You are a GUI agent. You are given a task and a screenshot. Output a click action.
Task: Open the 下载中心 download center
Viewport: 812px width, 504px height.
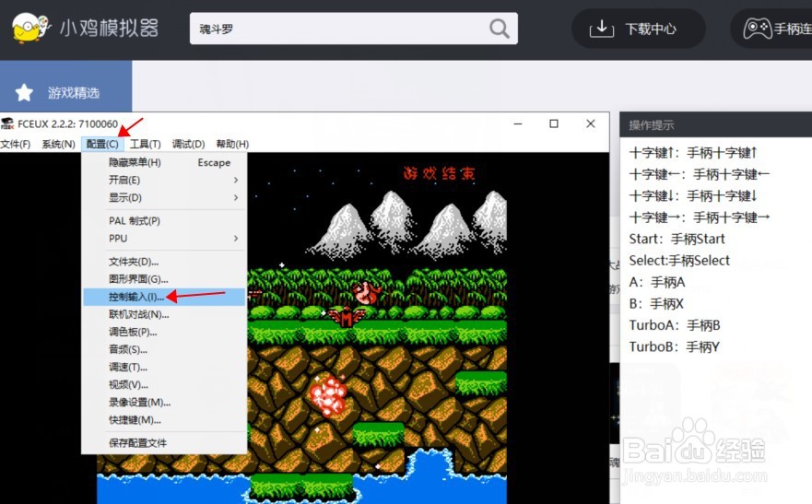pos(638,29)
